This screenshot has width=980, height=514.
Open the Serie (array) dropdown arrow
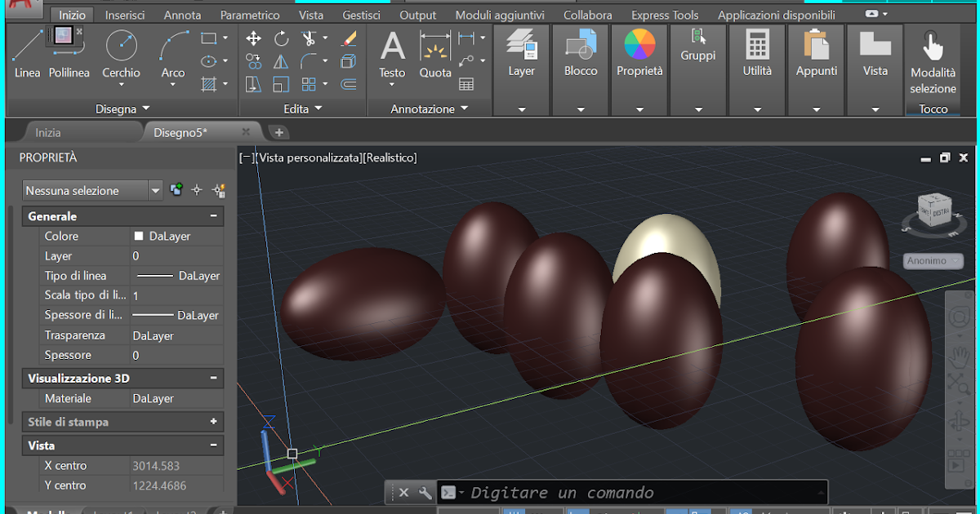coord(325,84)
